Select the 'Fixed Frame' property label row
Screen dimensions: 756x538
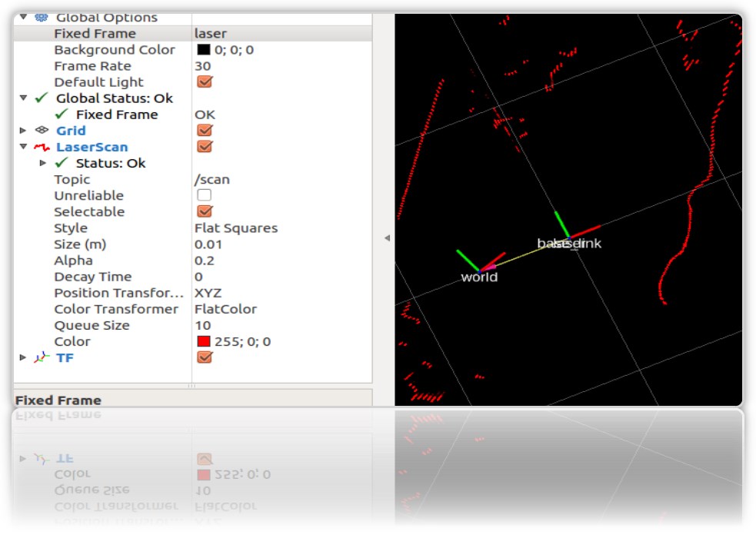[x=95, y=33]
